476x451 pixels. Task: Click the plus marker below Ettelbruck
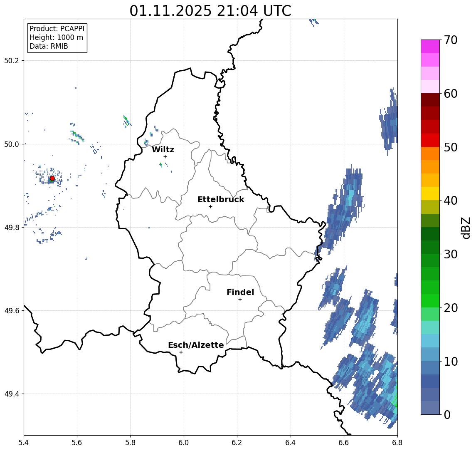[210, 207]
